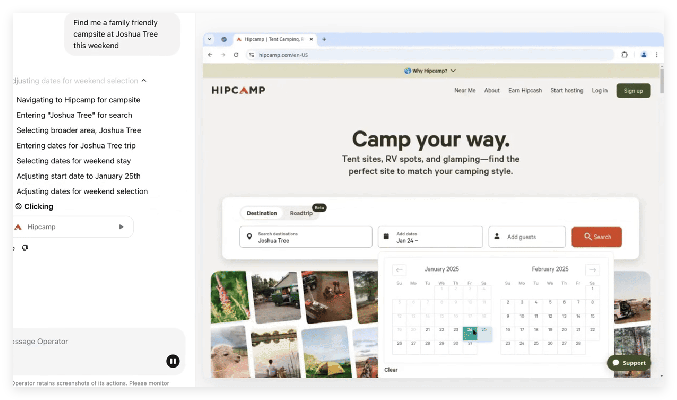Click the Add dates field
The width and height of the screenshot is (677, 400).
click(430, 237)
